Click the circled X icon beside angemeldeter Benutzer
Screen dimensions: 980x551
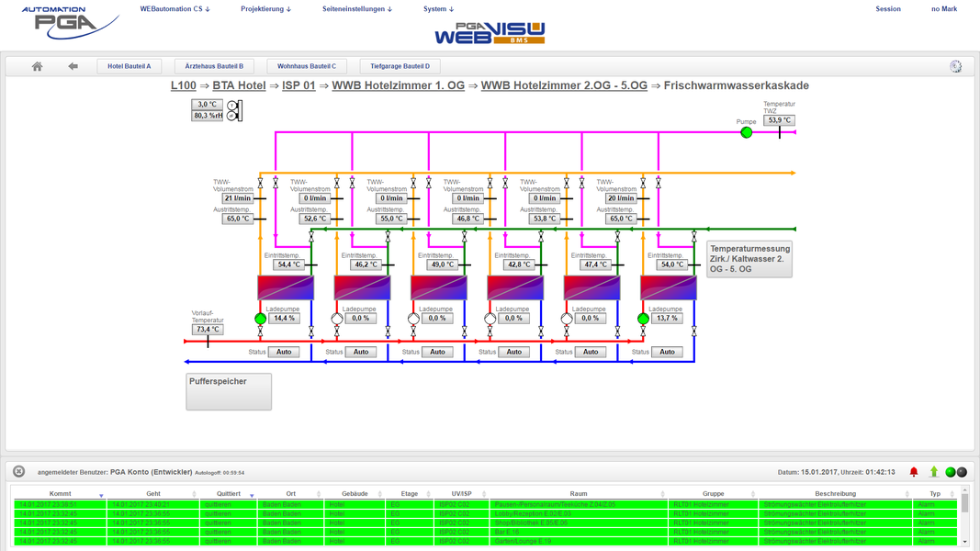click(18, 472)
